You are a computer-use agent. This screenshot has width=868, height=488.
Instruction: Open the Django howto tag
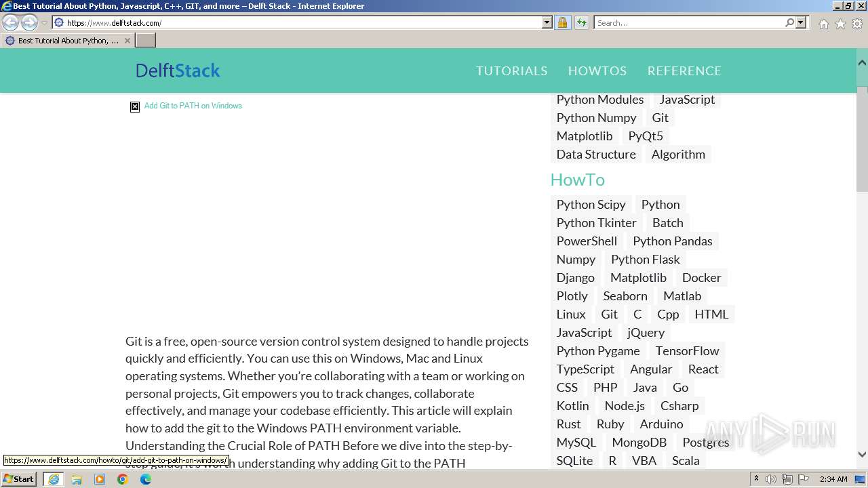pos(576,277)
